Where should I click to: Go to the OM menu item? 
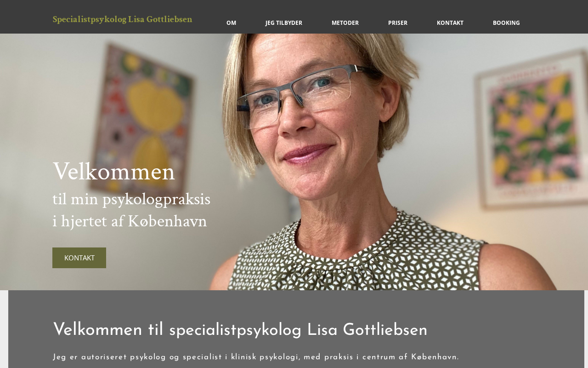[231, 23]
